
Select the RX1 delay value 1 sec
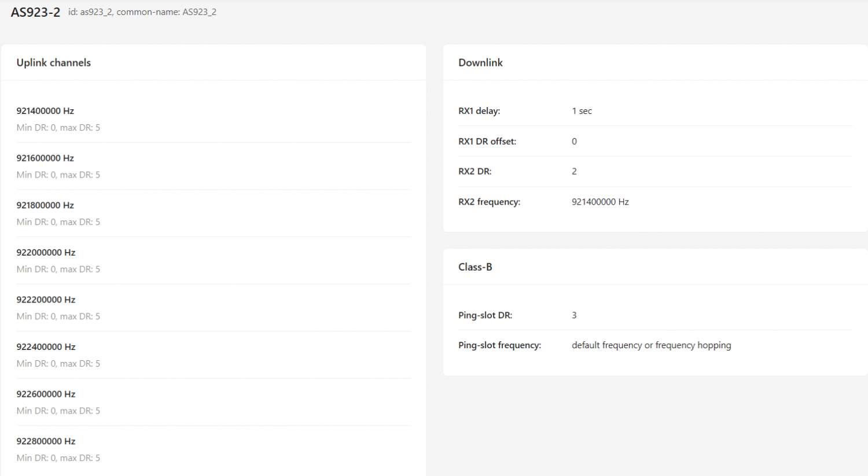tap(582, 111)
